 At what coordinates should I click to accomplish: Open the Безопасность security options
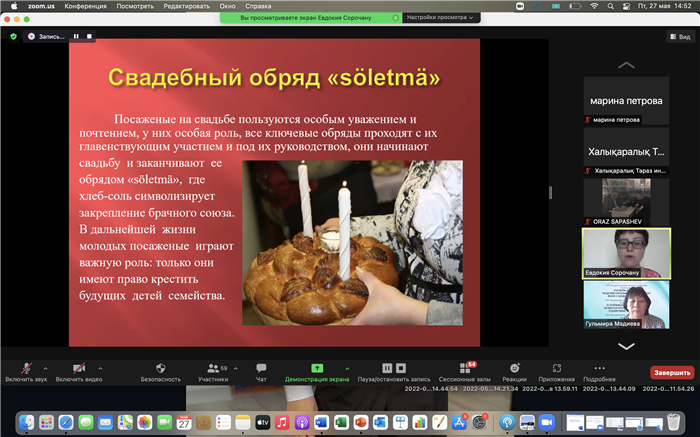(160, 371)
